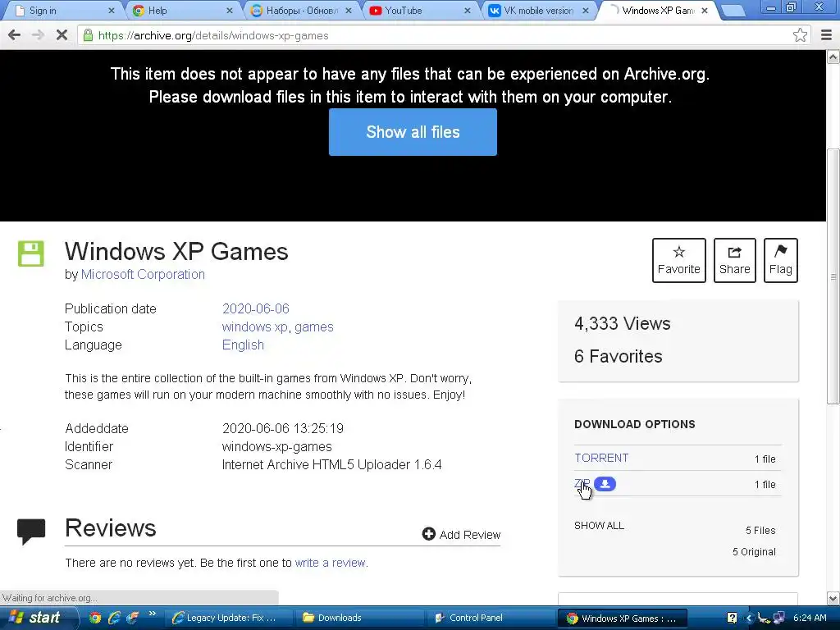Viewport: 840px width, 630px height.
Task: Go back using the browser back arrow
Action: tap(15, 35)
